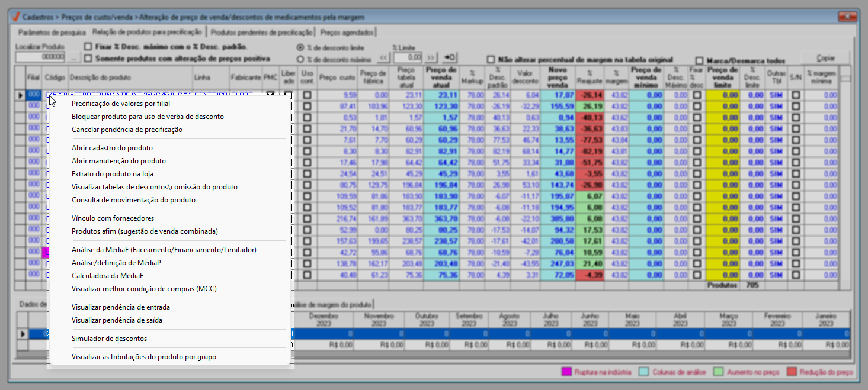Screen dimensions: 868x390
Task: Open 'Preços agendados' tab
Action: [346, 33]
